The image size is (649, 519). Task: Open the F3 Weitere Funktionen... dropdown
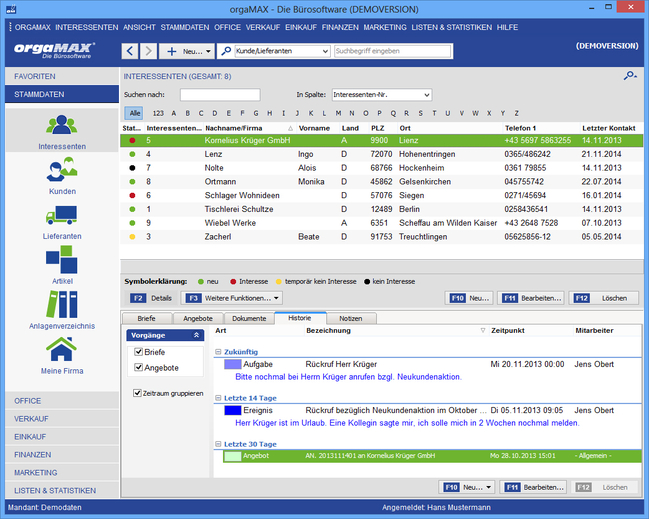click(231, 298)
